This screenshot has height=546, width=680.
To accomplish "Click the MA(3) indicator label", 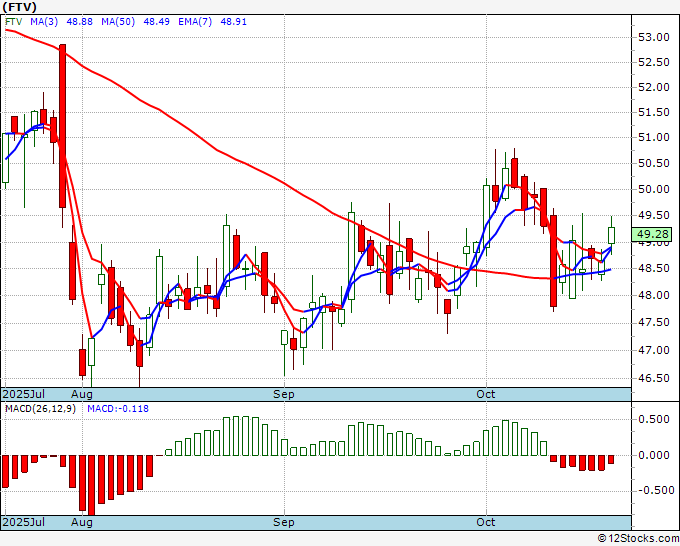I will click(44, 21).
